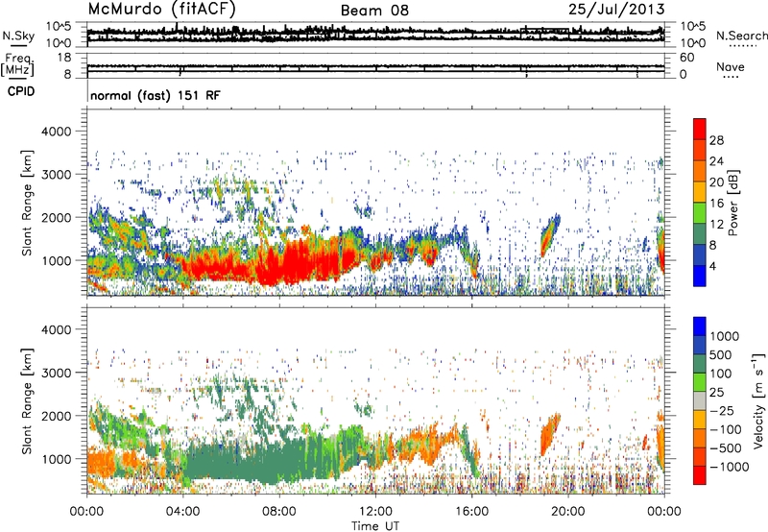
Task: Click the "16:00" time tick label
Action: click(x=471, y=512)
